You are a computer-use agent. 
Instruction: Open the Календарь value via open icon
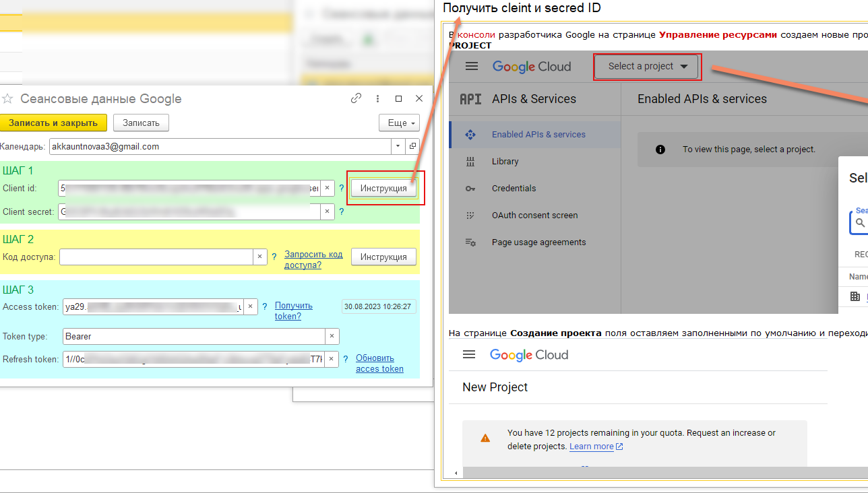click(x=412, y=146)
